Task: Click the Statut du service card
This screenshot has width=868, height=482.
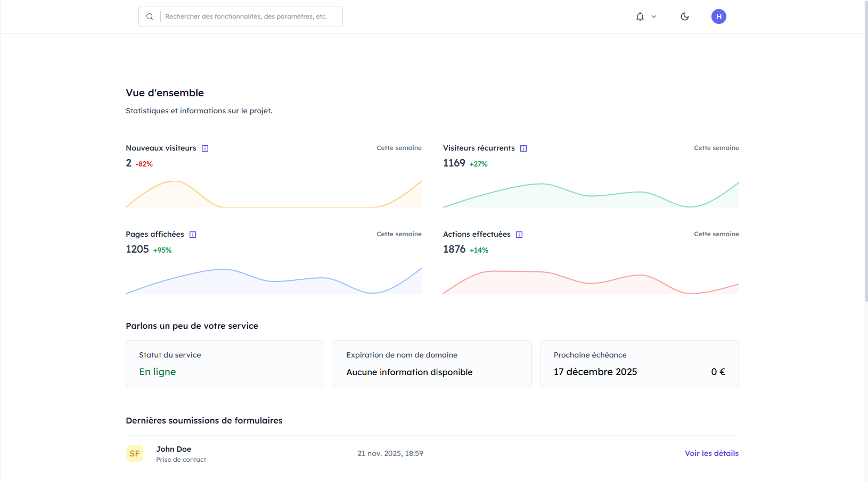Action: [225, 364]
